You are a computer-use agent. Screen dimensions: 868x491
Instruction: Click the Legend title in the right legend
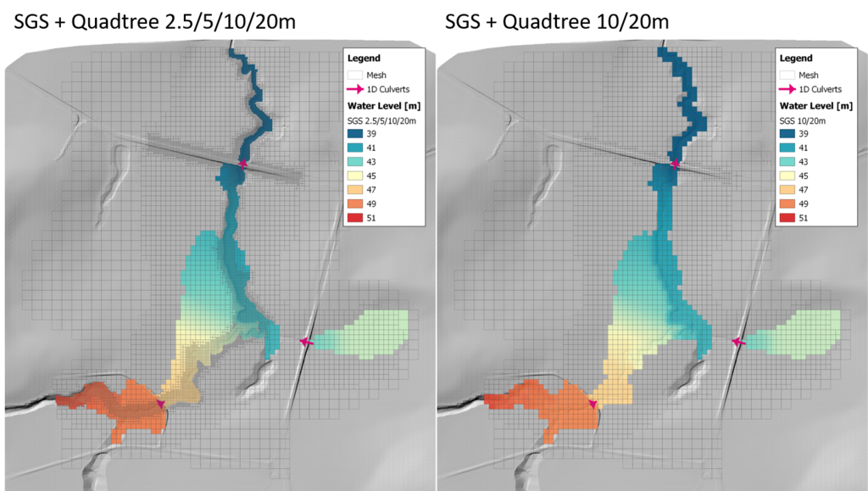[796, 59]
